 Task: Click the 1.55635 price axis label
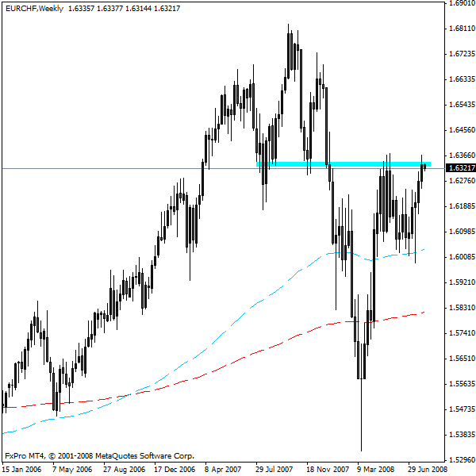coord(462,384)
